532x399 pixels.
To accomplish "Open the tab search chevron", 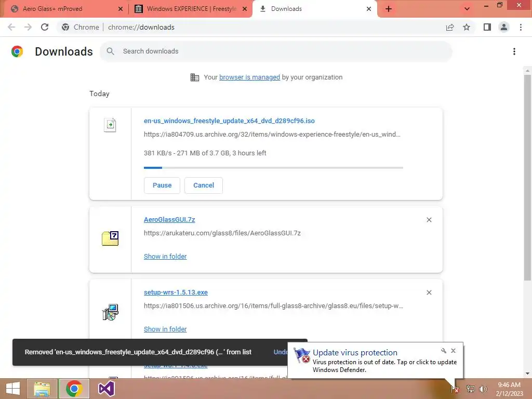I will (x=467, y=9).
